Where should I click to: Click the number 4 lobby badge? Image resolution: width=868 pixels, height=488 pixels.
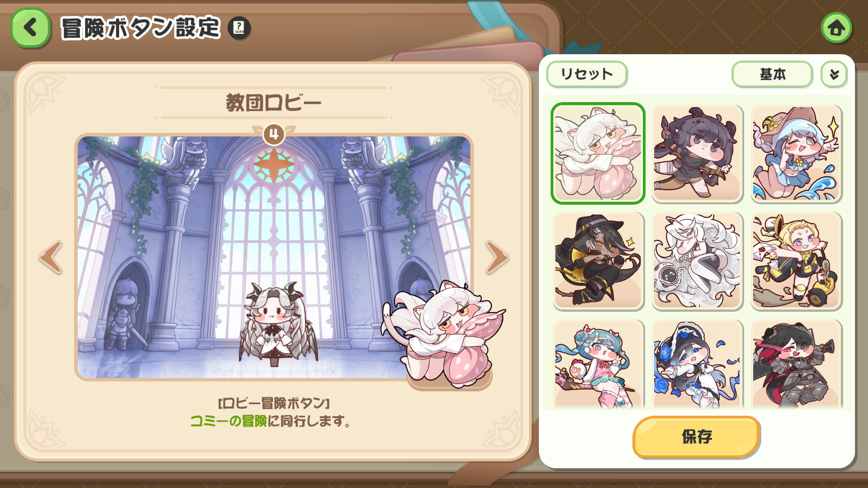point(274,134)
